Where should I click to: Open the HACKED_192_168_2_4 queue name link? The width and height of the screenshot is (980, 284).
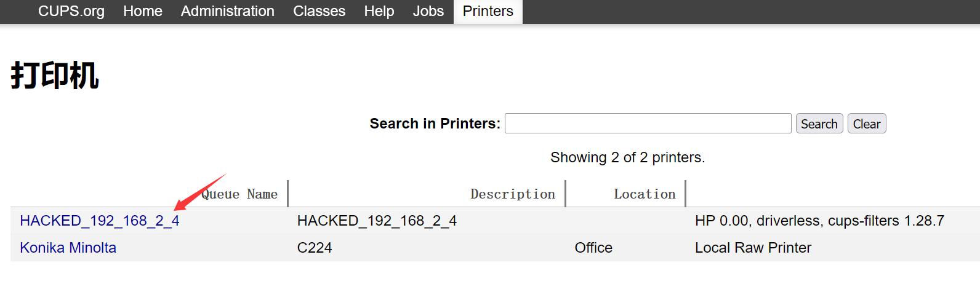tap(100, 221)
